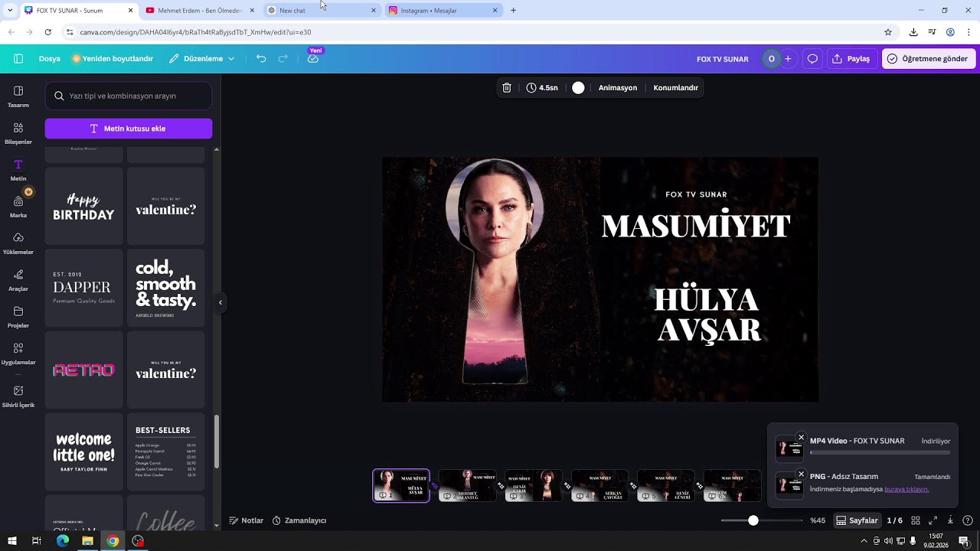Click Öğretmene gönder button
The image size is (980, 551).
[929, 58]
